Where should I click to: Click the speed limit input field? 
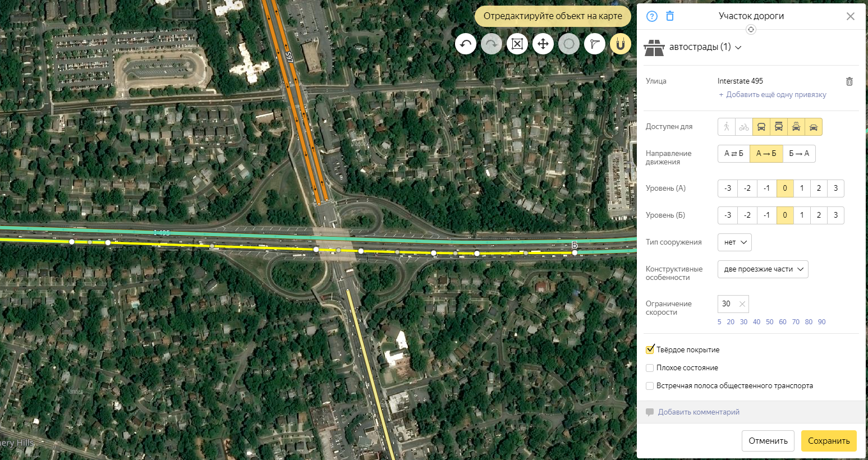point(733,304)
